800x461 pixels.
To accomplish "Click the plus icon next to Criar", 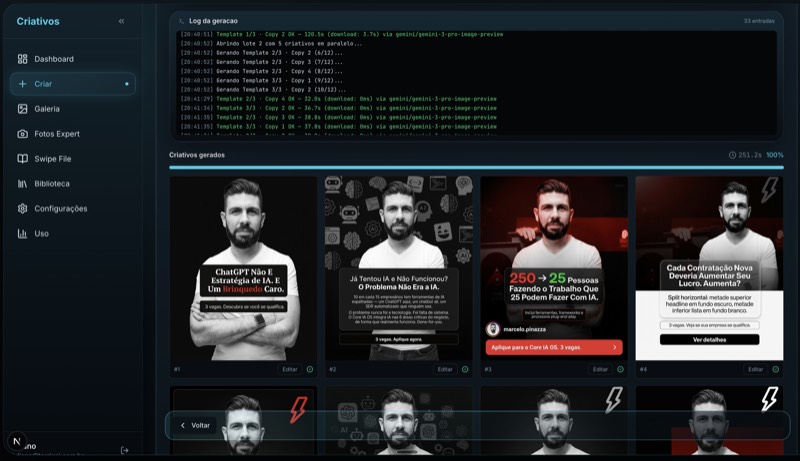I will point(22,84).
